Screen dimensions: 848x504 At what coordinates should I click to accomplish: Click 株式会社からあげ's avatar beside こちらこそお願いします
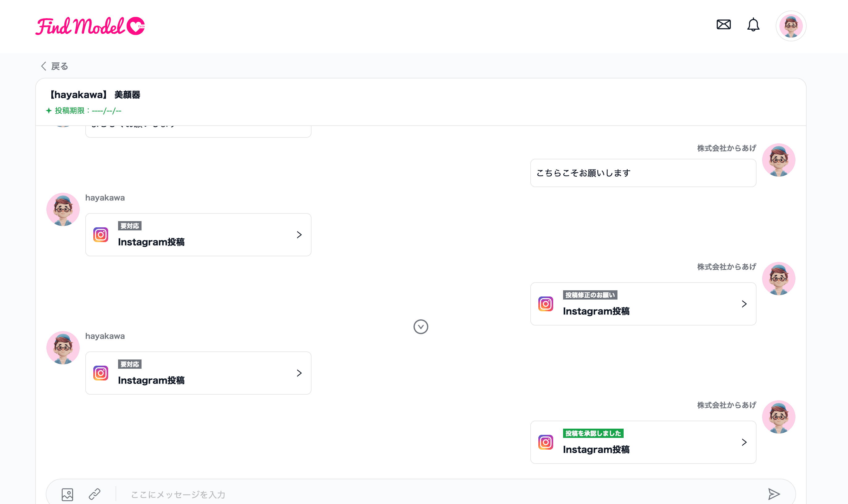(779, 160)
